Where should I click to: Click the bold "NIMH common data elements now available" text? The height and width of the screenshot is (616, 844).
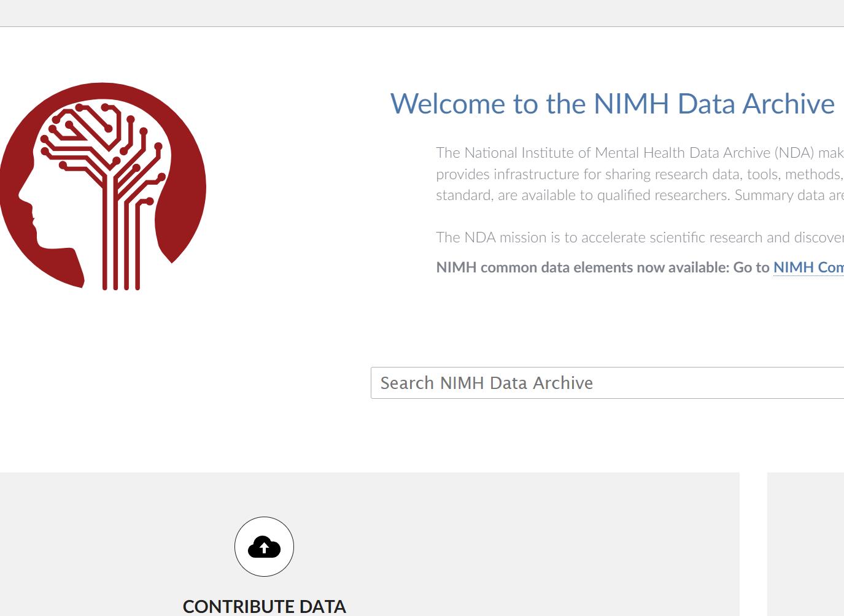[582, 268]
